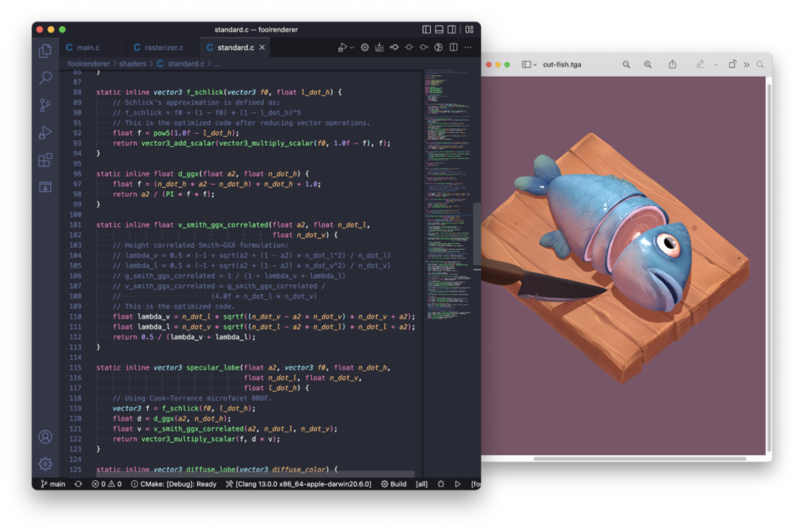Click the Synchronize Changes icon in the status bar
798x532 pixels.
[x=78, y=484]
